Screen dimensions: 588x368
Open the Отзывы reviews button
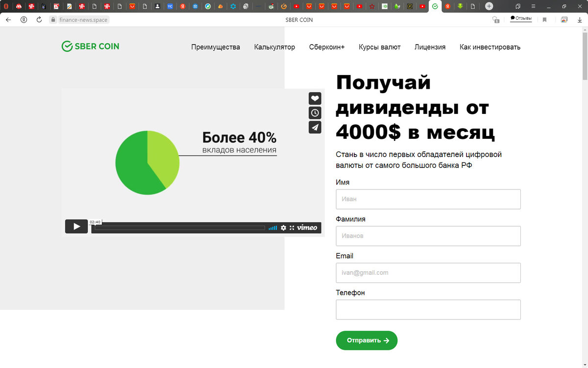click(x=521, y=18)
